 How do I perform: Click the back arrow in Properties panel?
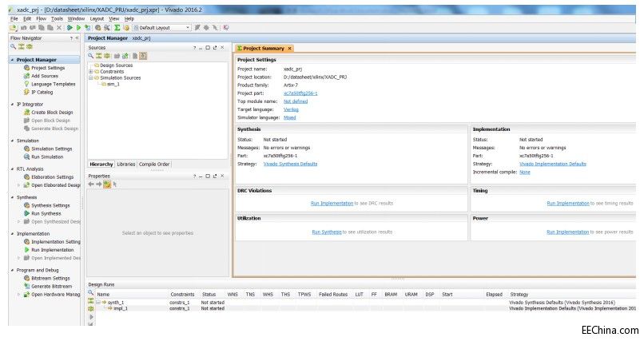pyautogui.click(x=91, y=184)
